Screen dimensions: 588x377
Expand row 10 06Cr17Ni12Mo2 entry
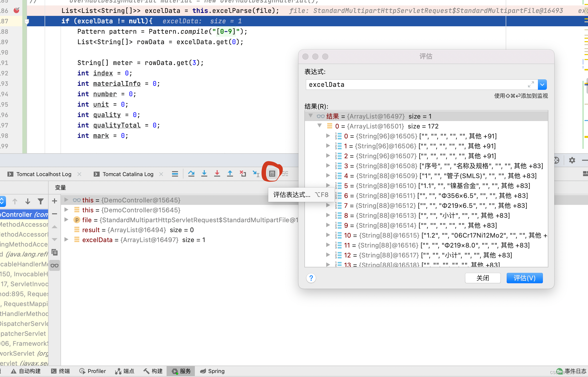tap(328, 235)
